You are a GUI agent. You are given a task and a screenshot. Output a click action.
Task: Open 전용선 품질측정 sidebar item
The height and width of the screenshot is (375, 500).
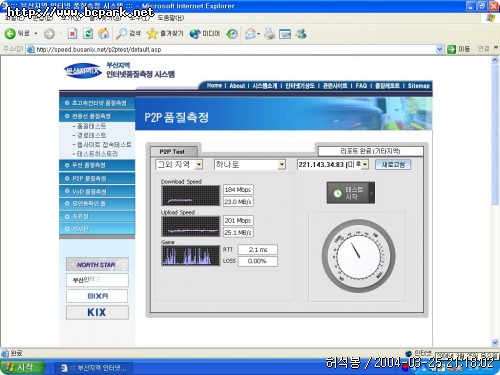[x=97, y=116]
